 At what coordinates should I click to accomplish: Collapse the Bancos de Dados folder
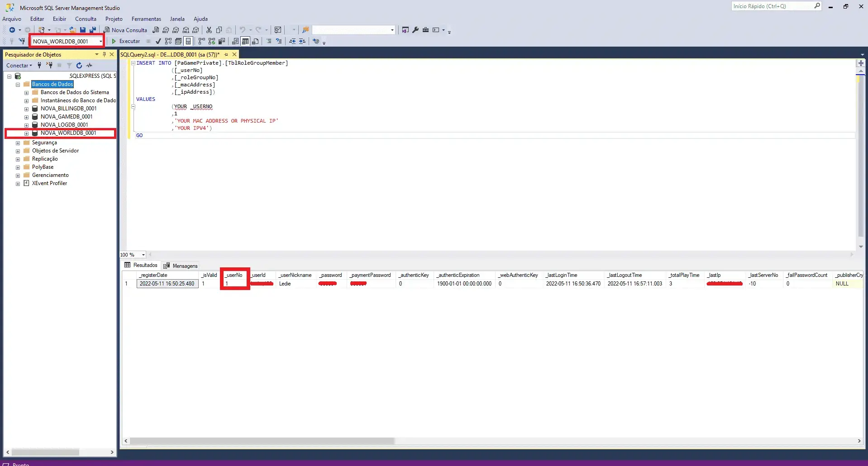point(18,84)
